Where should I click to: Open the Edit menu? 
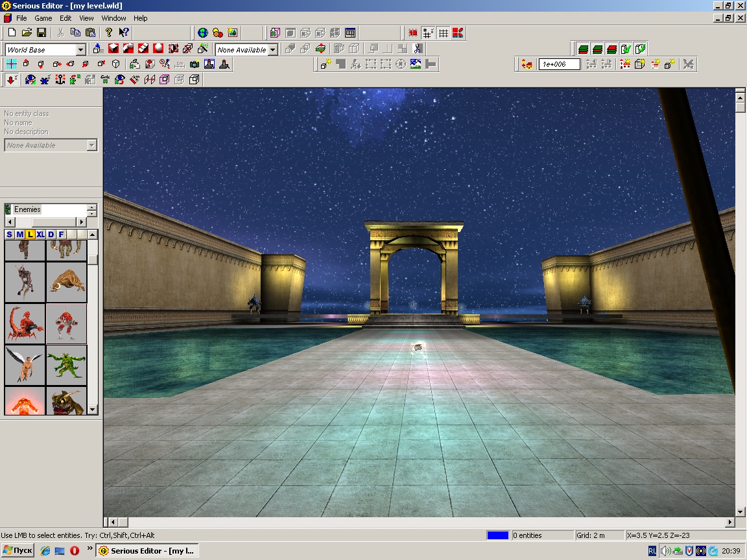pyautogui.click(x=65, y=18)
